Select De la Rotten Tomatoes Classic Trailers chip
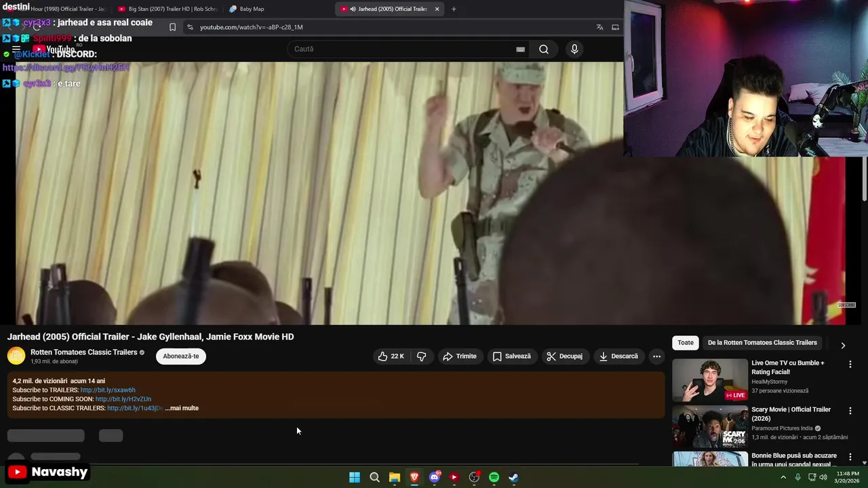Viewport: 868px width, 488px height. [762, 342]
